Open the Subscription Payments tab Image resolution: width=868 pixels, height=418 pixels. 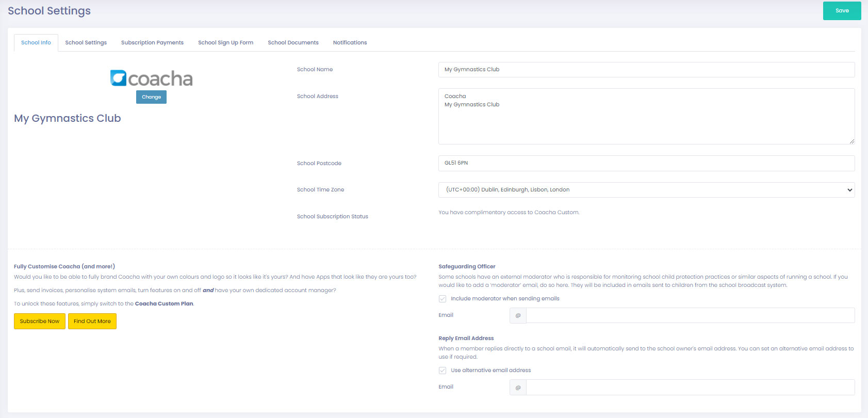(152, 43)
